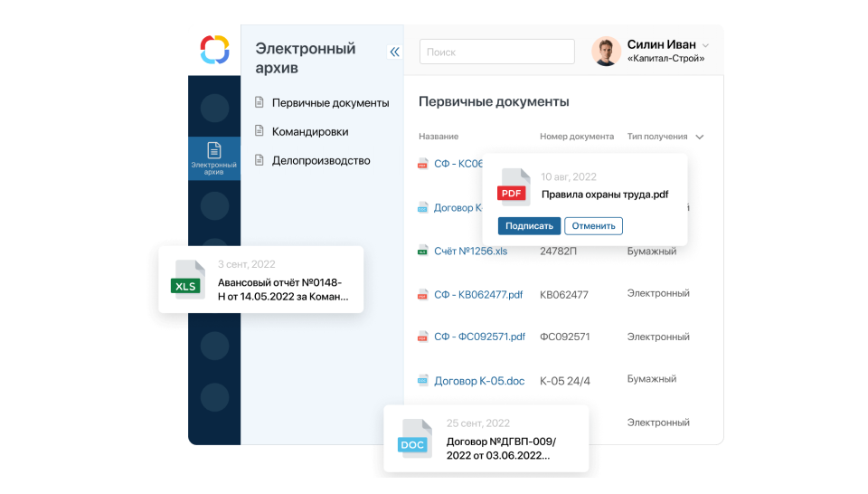Click Авансовый отчёт №0148 card title
The image size is (868, 494).
coord(283,290)
